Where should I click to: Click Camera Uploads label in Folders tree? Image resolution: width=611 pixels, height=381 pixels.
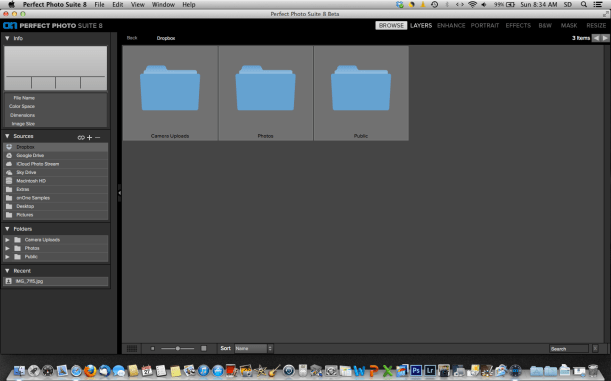42,240
